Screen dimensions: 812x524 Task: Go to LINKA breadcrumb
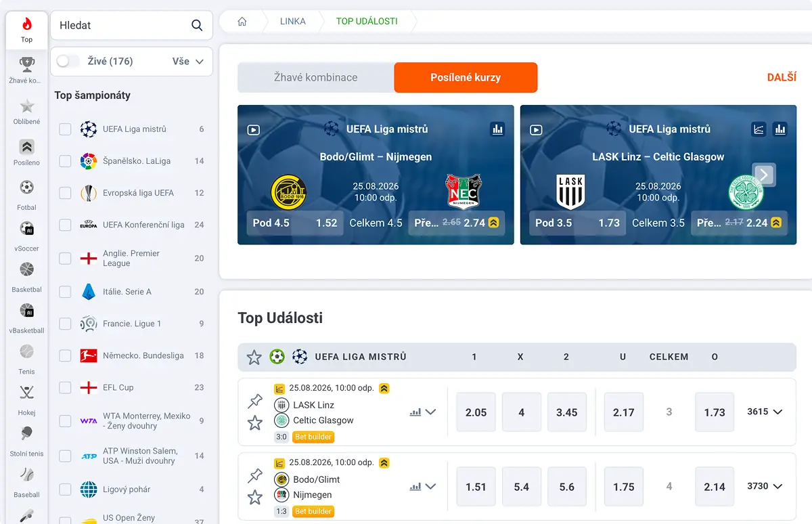293,21
